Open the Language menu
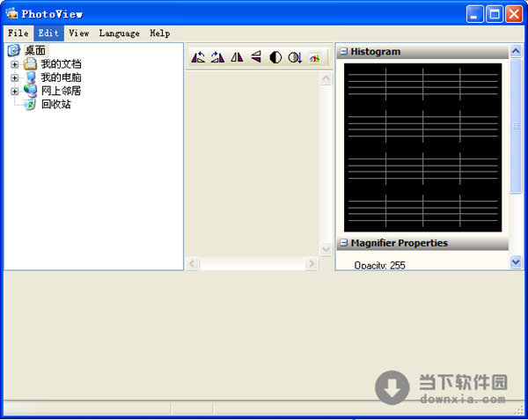Viewport: 528px width, 420px height. pos(119,33)
